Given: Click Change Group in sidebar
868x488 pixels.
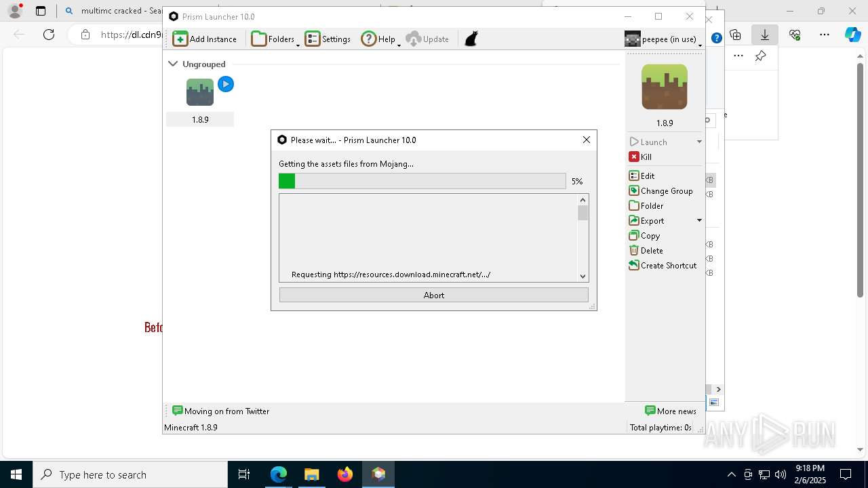Looking at the screenshot, I should click(x=660, y=190).
